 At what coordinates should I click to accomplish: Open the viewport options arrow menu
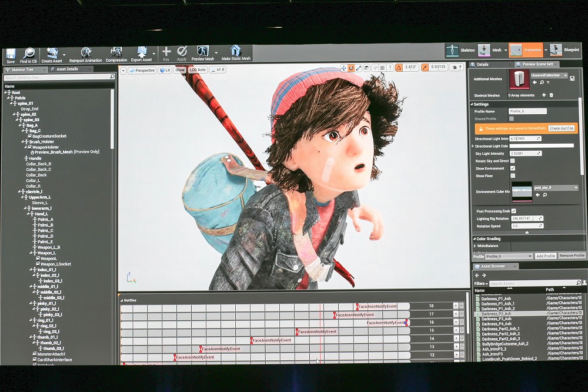pyautogui.click(x=123, y=71)
